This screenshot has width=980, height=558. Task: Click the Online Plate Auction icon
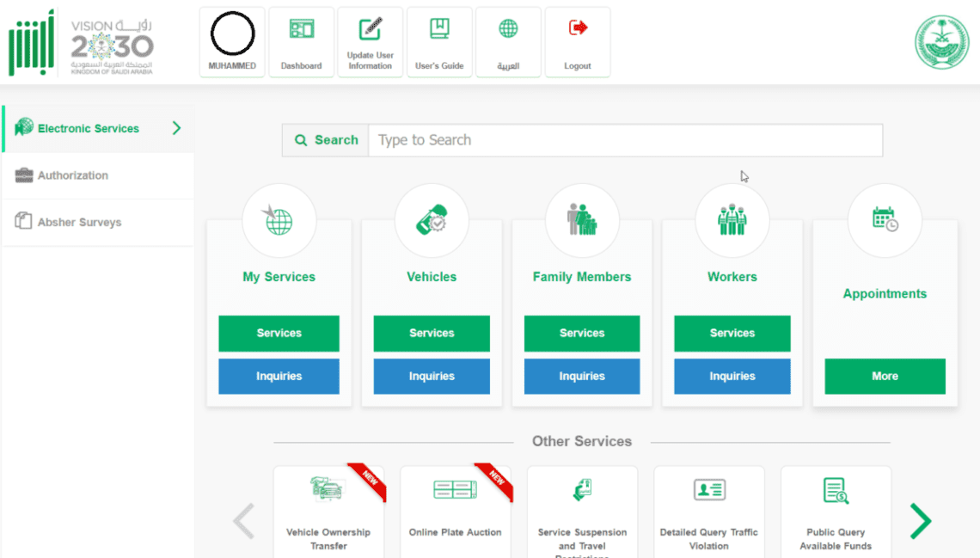pyautogui.click(x=456, y=488)
